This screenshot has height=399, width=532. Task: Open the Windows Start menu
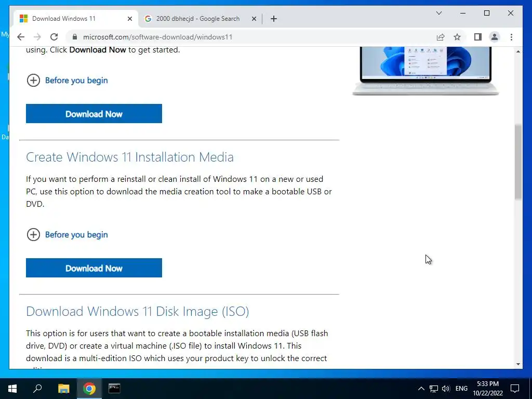(x=12, y=389)
